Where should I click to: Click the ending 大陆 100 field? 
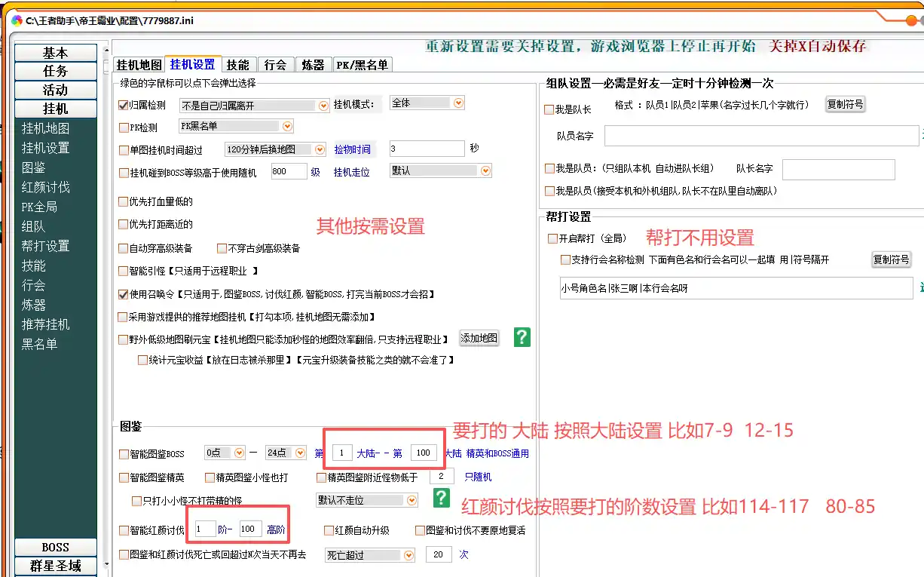click(424, 453)
